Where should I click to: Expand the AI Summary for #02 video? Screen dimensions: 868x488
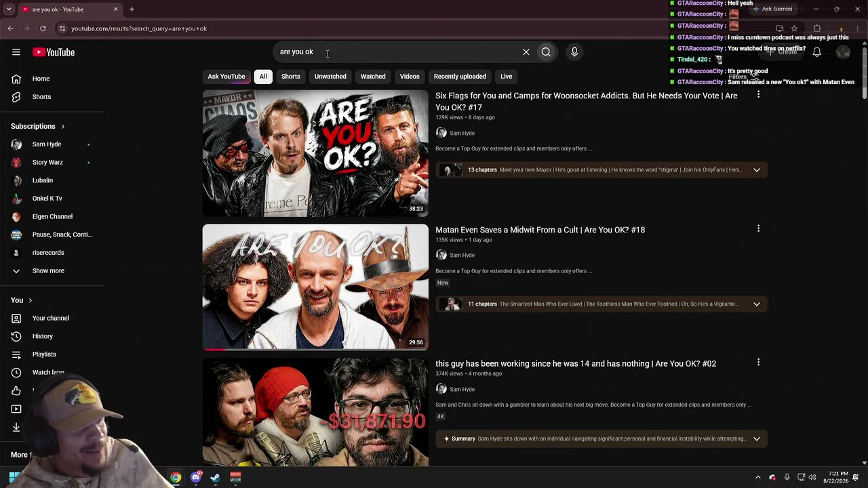click(x=757, y=439)
